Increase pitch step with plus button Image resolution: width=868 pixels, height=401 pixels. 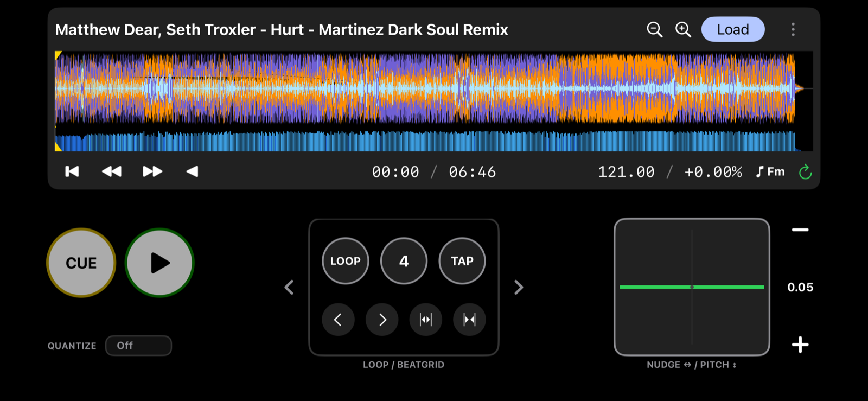point(800,345)
